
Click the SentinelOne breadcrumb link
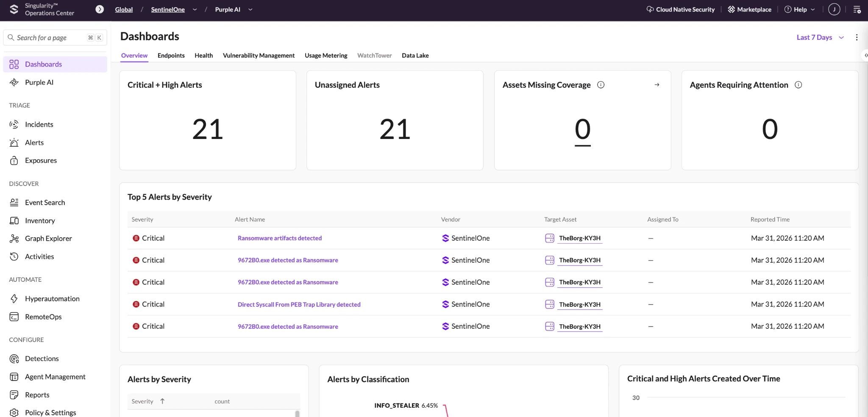coord(168,9)
